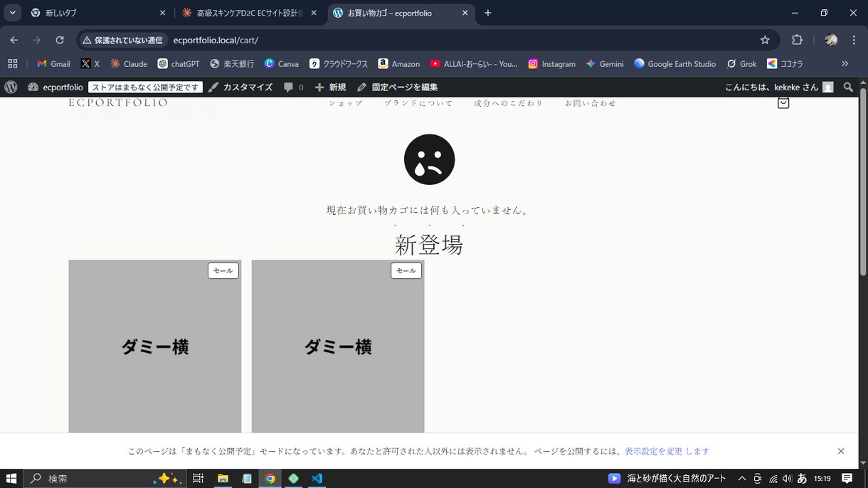Open Task View on the taskbar

point(199,478)
